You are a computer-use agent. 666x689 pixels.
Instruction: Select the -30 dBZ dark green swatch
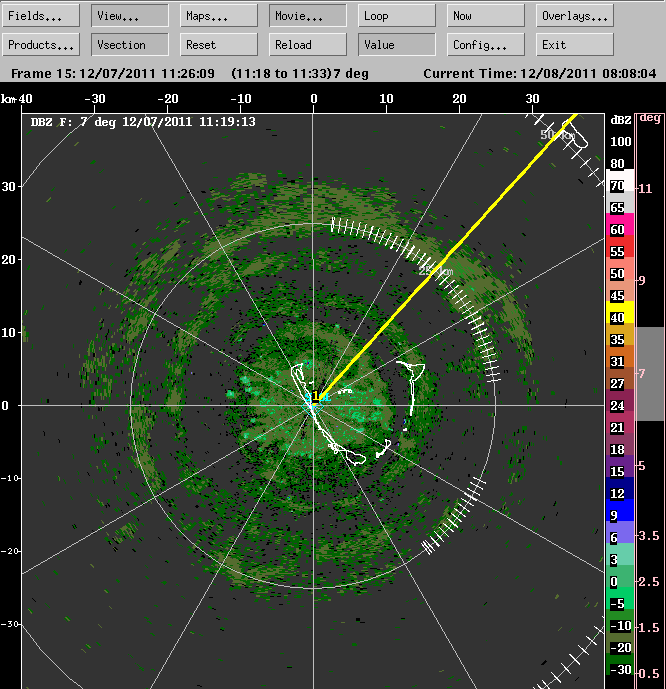point(620,664)
